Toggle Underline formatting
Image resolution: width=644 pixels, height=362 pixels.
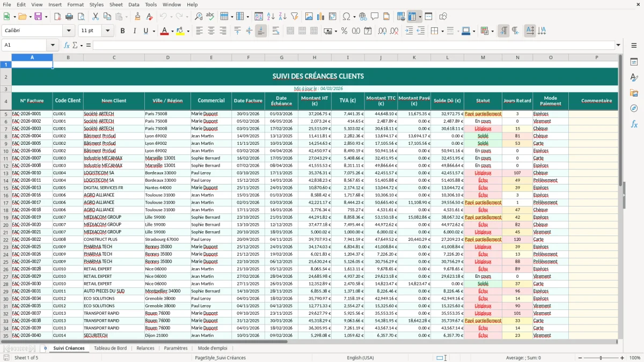[x=145, y=31]
